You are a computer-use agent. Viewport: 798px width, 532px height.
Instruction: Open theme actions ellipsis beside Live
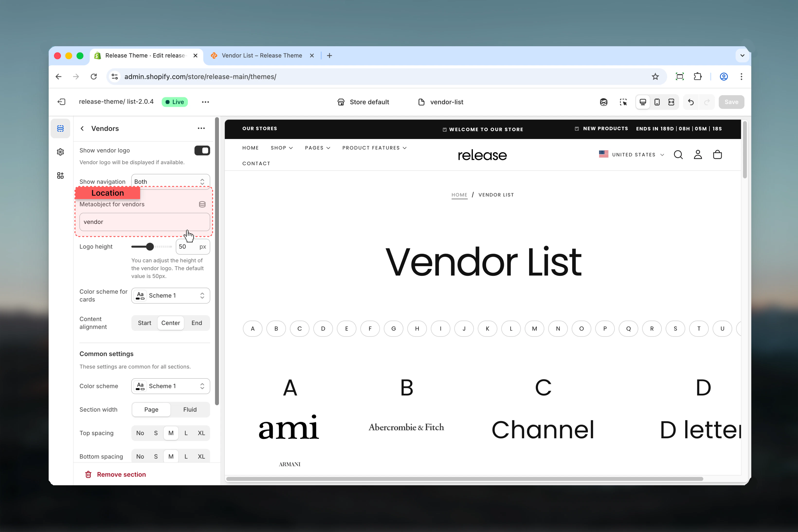tap(205, 102)
